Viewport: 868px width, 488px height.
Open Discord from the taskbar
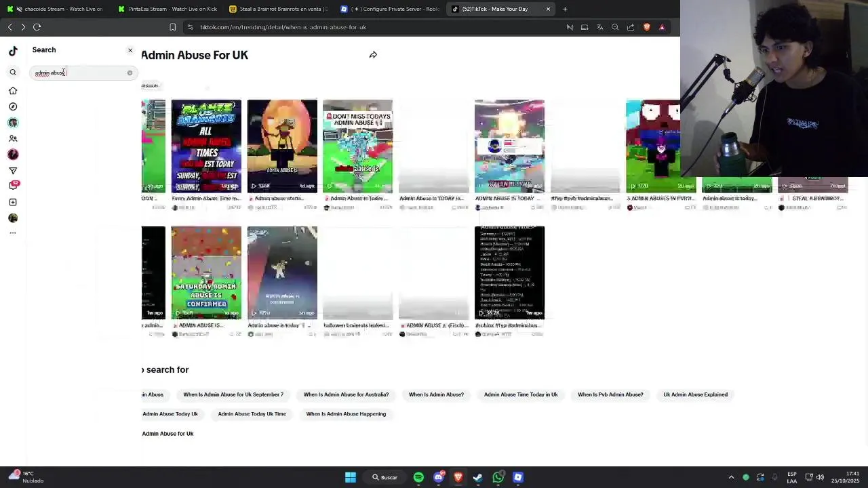438,477
